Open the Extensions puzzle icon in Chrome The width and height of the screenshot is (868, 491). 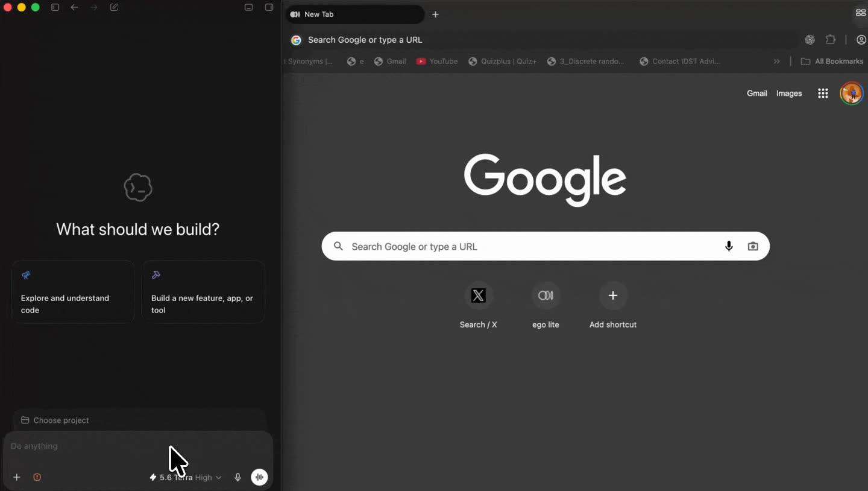coord(831,40)
